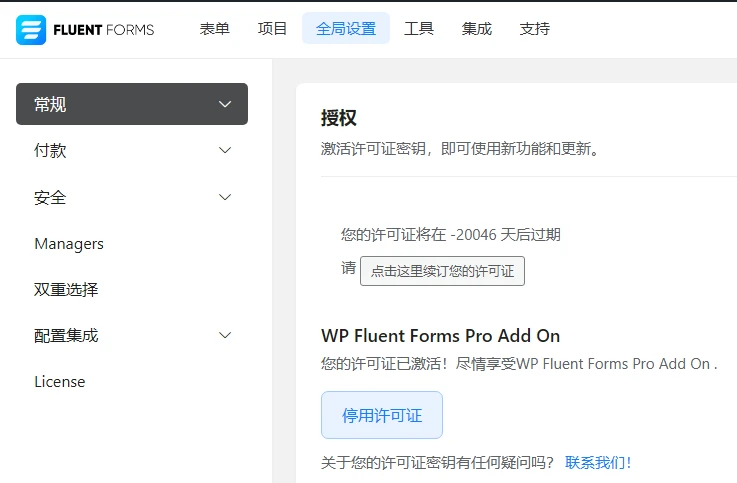This screenshot has width=737, height=483.
Task: Open the License settings page
Action: pyautogui.click(x=60, y=382)
